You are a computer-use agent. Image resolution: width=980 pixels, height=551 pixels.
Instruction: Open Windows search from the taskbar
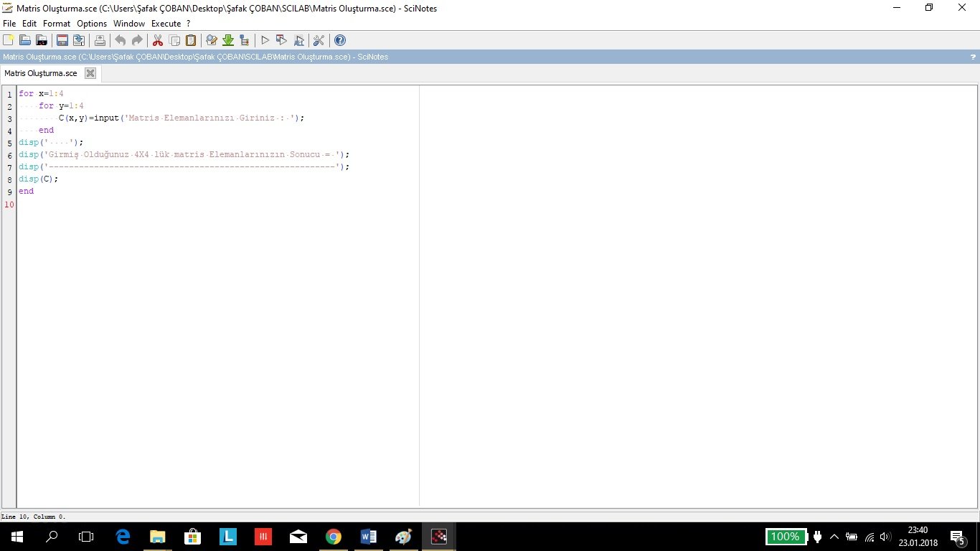(52, 537)
